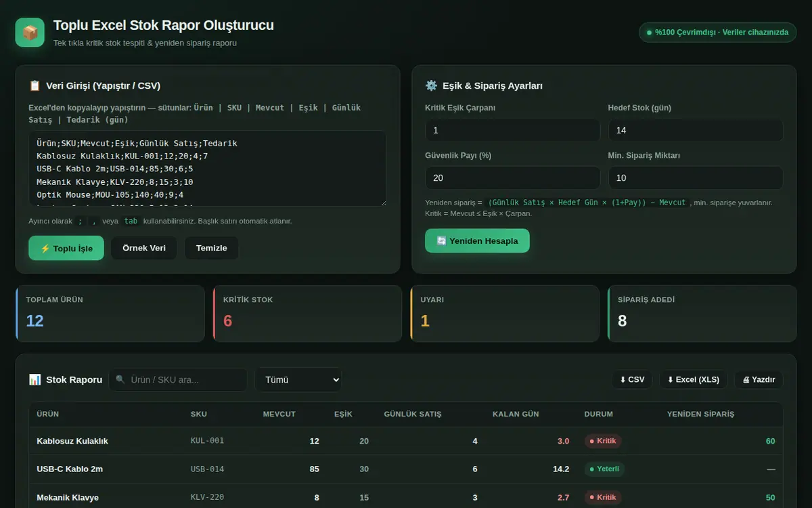Click Kritik status badge for Kablosuz Kulaklık
The height and width of the screenshot is (508, 812).
(x=603, y=441)
